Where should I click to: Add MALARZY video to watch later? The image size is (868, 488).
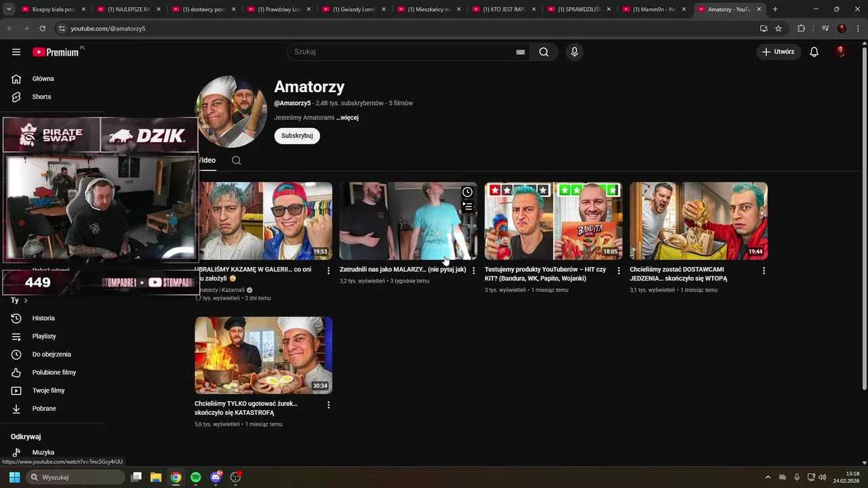point(467,192)
